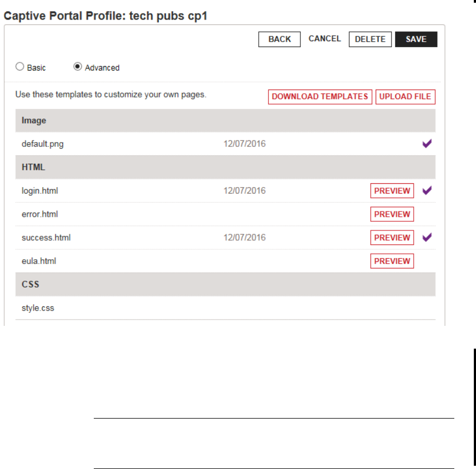Preview the eula.html page
This screenshot has height=469, width=476.
point(392,261)
